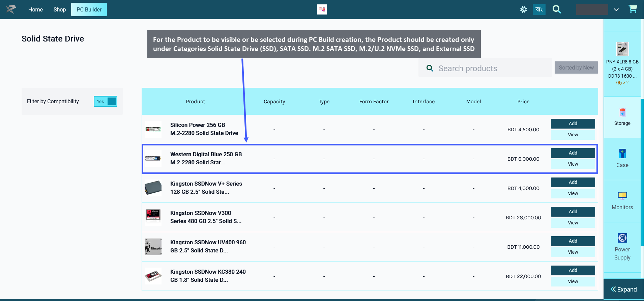Image resolution: width=644 pixels, height=301 pixels.
Task: Open the shopping cart icon
Action: (x=633, y=9)
